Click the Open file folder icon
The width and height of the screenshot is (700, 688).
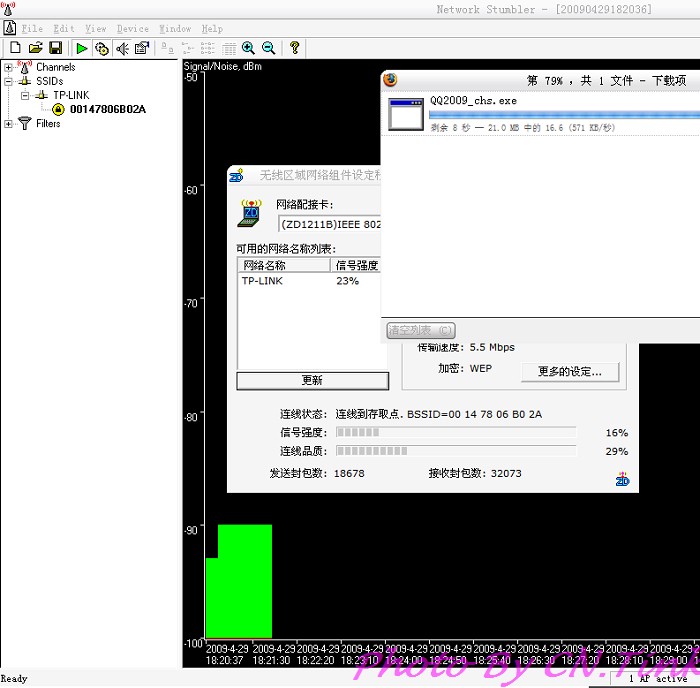point(36,47)
